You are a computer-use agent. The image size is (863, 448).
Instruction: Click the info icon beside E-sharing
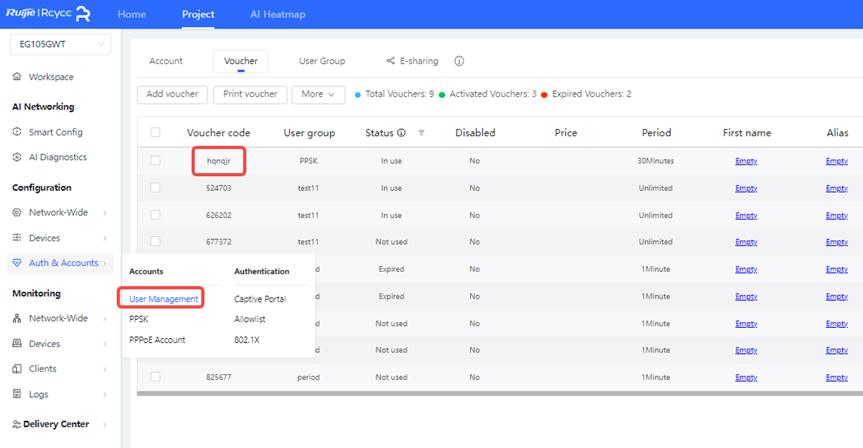459,61
